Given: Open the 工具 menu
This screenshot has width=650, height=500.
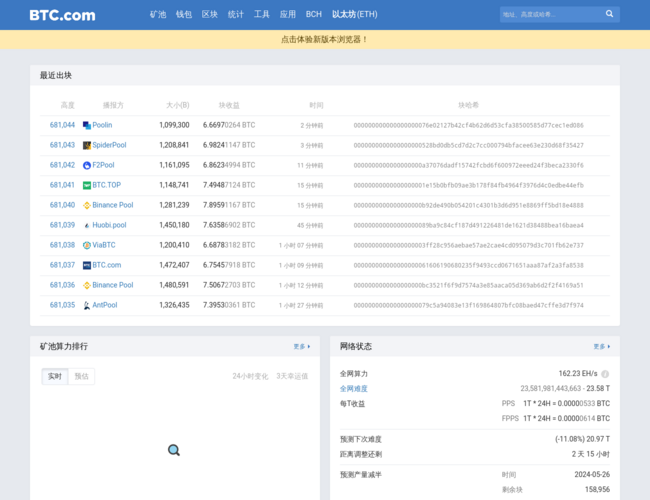Looking at the screenshot, I should 262,15.
